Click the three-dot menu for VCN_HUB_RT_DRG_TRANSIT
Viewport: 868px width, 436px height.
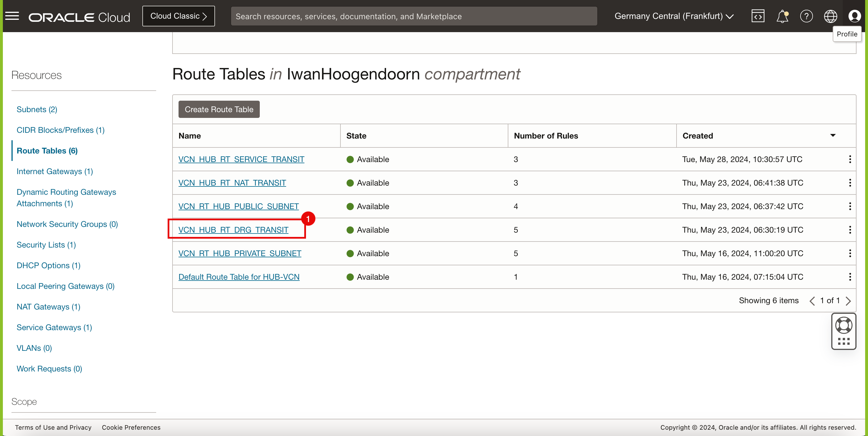coord(850,230)
